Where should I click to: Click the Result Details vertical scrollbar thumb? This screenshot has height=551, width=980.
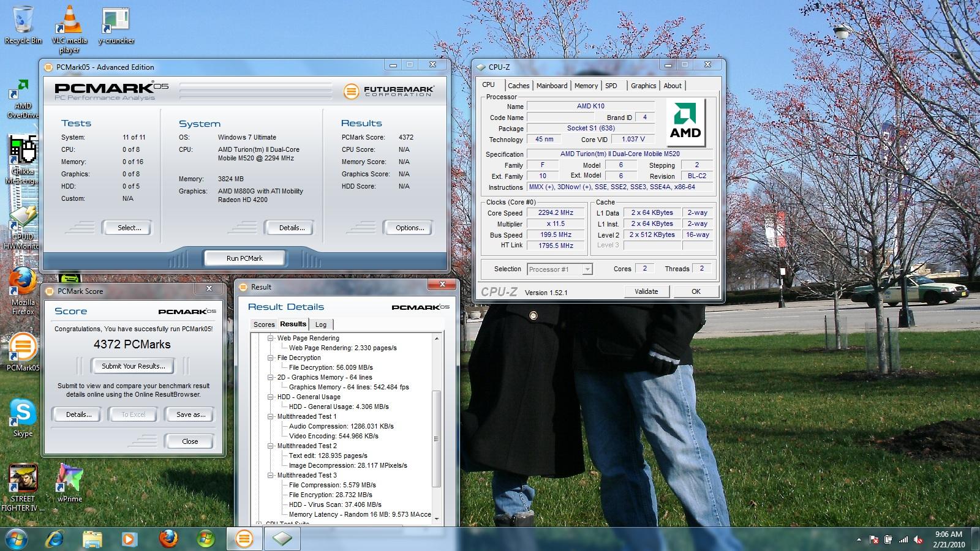[x=437, y=438]
